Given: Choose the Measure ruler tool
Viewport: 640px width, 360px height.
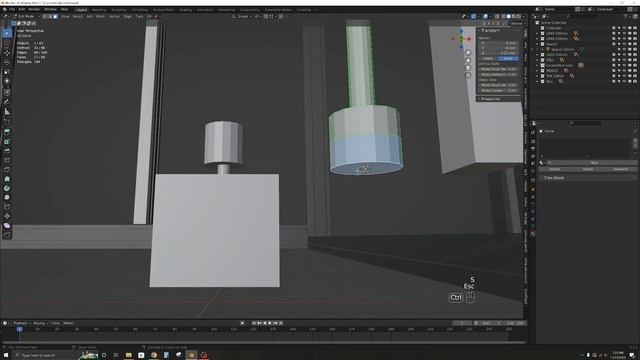Looking at the screenshot, I should coord(7,111).
